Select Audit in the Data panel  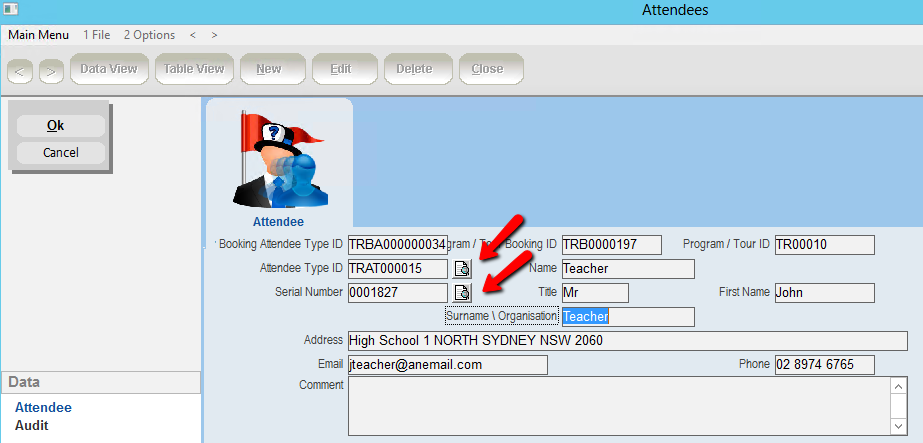pos(32,425)
